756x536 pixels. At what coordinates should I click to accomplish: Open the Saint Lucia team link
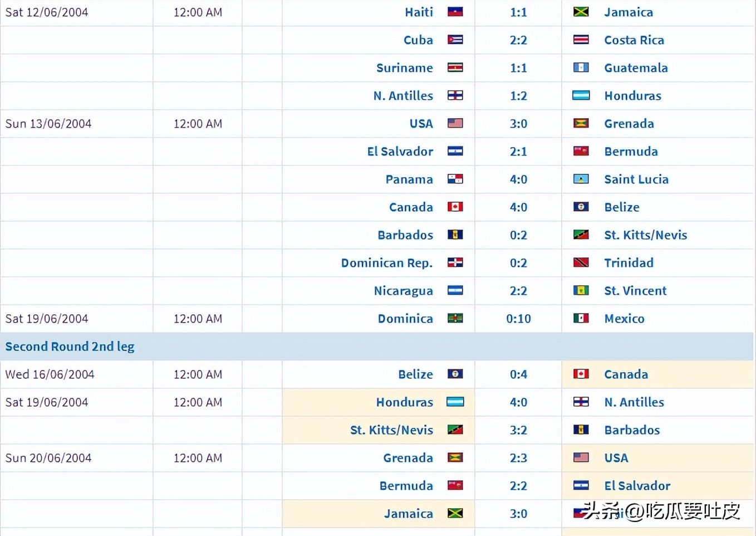636,179
